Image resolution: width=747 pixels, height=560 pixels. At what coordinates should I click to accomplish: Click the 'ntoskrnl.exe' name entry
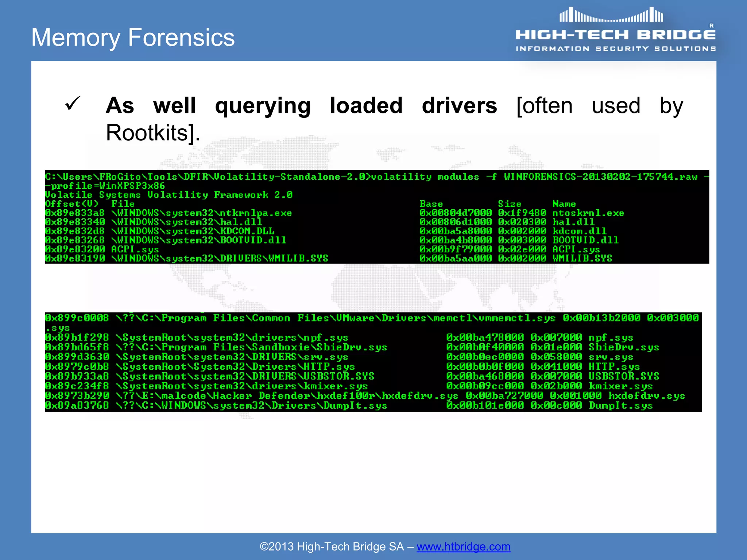(x=588, y=213)
